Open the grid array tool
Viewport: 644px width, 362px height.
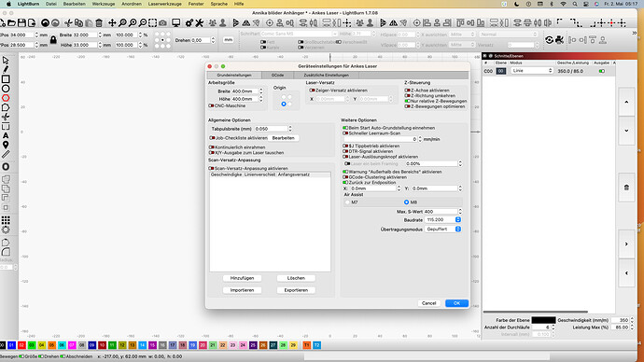coord(6,220)
